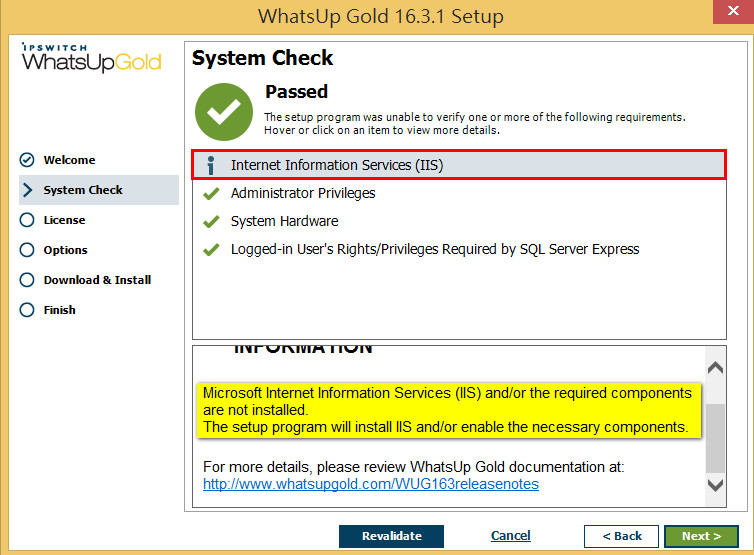Viewport: 754px width, 555px height.
Task: Open the WUG163releasenotes documentation link
Action: point(371,484)
